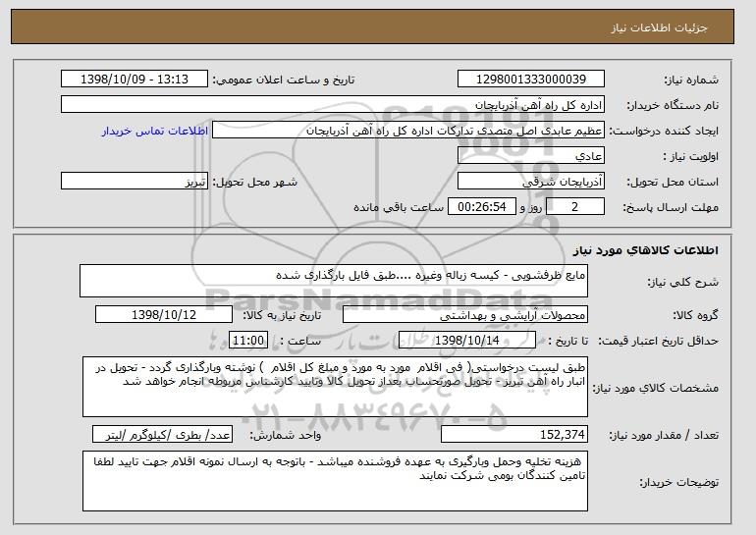Click the days remaining field showing 2
756x535 pixels.
(x=574, y=207)
